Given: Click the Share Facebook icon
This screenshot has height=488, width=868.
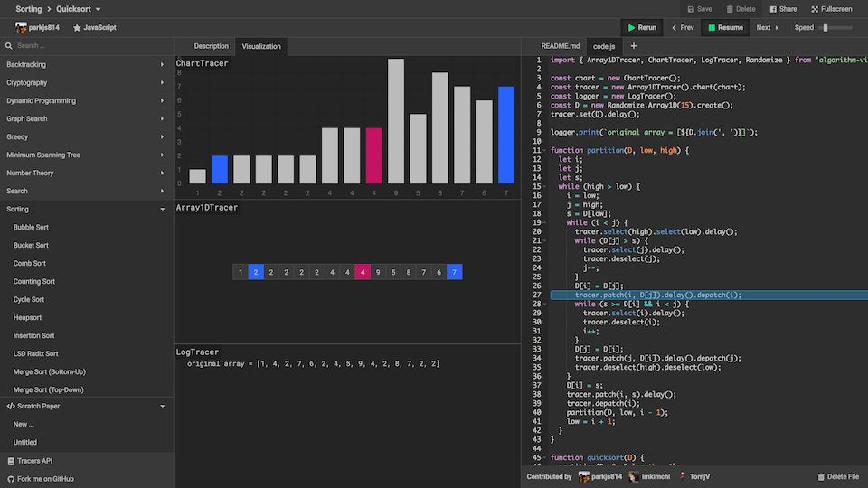Looking at the screenshot, I should [x=773, y=9].
